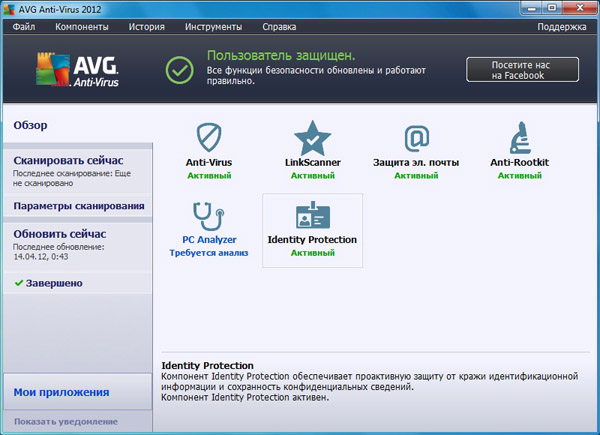Open the Identity Protection ID card icon
600x435 pixels.
click(312, 215)
